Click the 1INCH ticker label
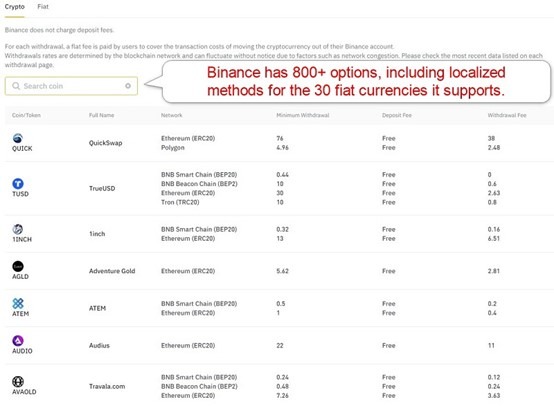This screenshot has height=406, width=554. [22, 240]
